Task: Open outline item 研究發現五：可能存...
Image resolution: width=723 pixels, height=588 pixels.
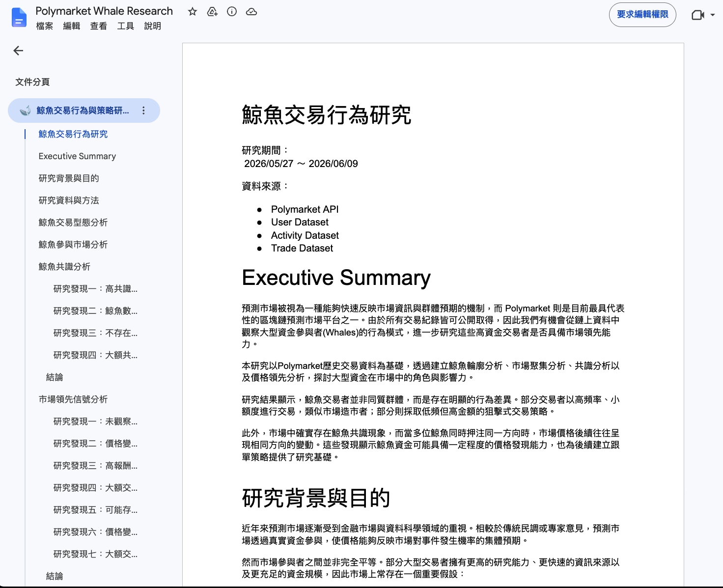Action: point(95,510)
